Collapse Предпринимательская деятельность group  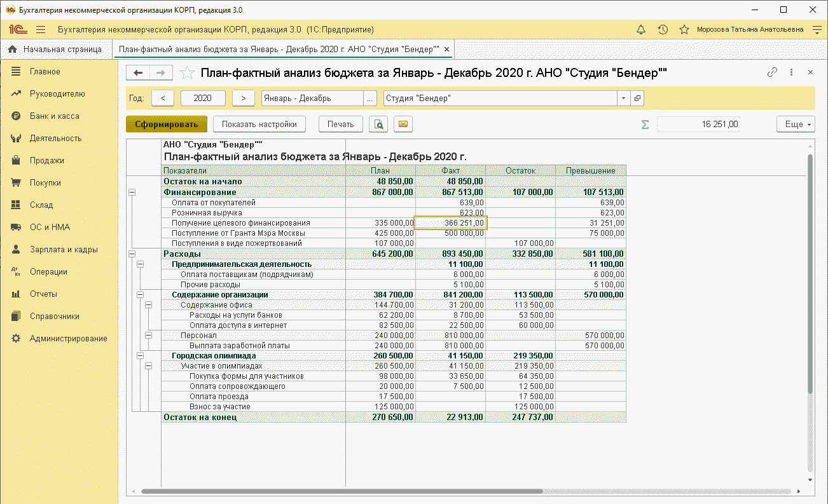[x=141, y=264]
